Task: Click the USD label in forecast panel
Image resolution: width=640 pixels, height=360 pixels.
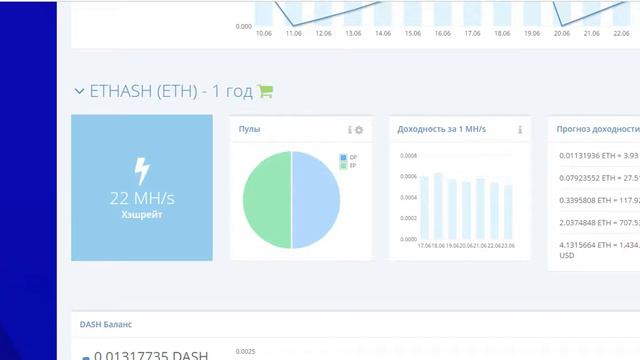Action: click(567, 256)
